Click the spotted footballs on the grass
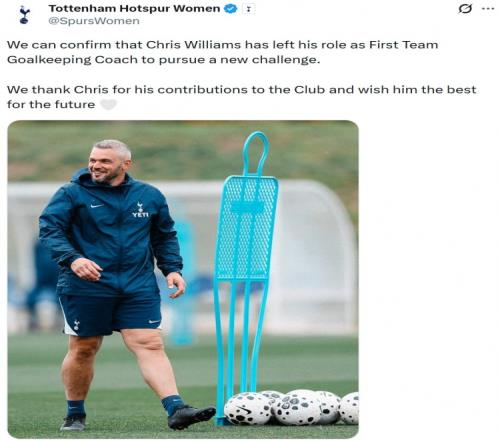 pos(292,407)
